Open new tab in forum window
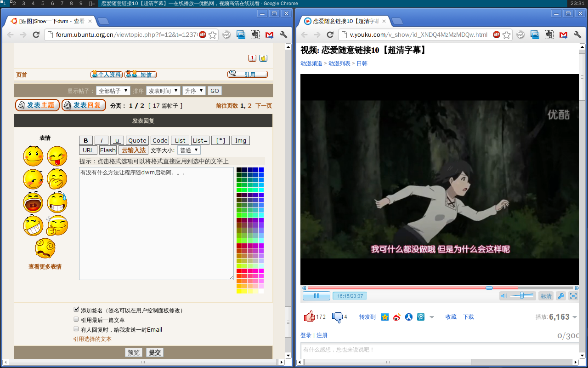Viewport: 588px width, 368px height. (x=103, y=21)
